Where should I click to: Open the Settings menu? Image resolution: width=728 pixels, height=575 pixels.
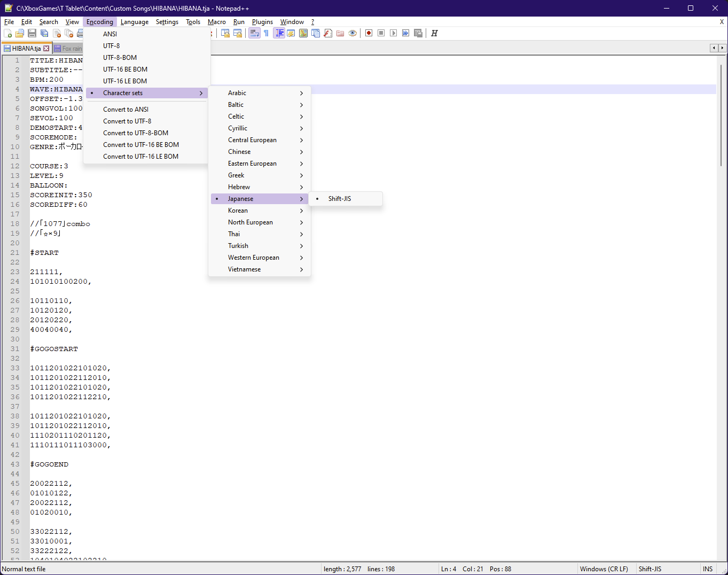tap(167, 22)
